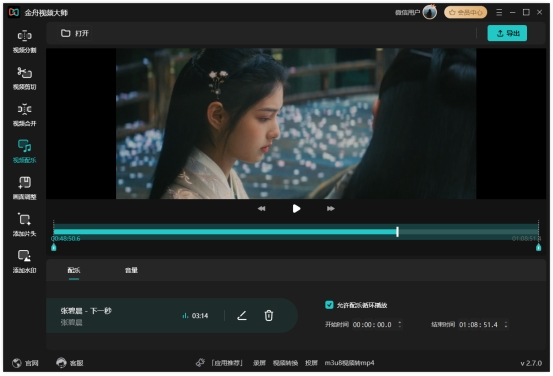The width and height of the screenshot is (553, 376).
Task: Click the teal progress bar on the timeline
Action: pyautogui.click(x=225, y=232)
